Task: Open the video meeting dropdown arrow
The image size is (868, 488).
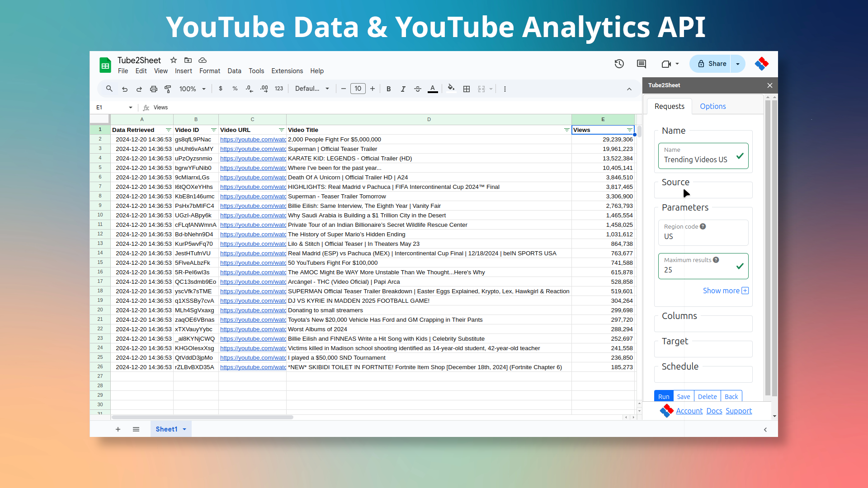Action: tap(677, 64)
